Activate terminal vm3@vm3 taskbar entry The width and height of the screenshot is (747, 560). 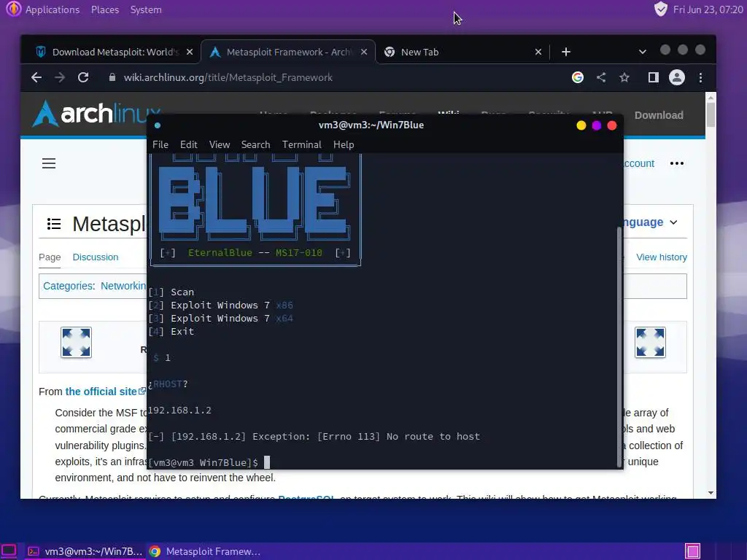click(x=85, y=551)
